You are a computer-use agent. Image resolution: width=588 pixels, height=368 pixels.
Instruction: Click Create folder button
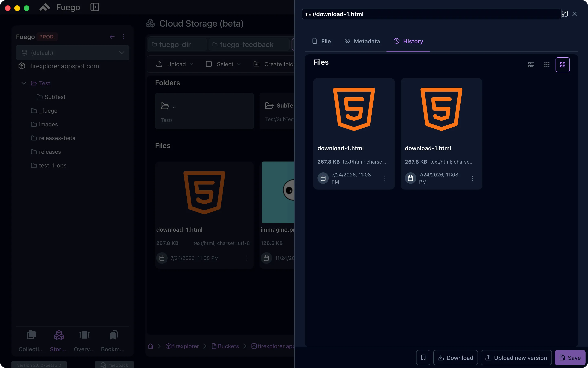coord(274,64)
